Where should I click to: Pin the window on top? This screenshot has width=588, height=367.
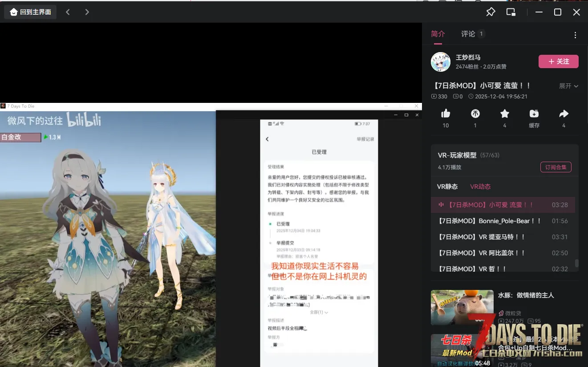pyautogui.click(x=491, y=12)
